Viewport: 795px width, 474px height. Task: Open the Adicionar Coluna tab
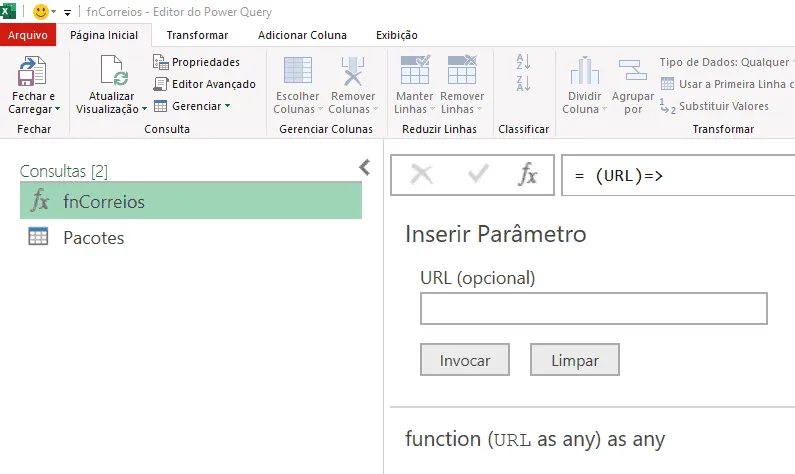click(x=302, y=35)
